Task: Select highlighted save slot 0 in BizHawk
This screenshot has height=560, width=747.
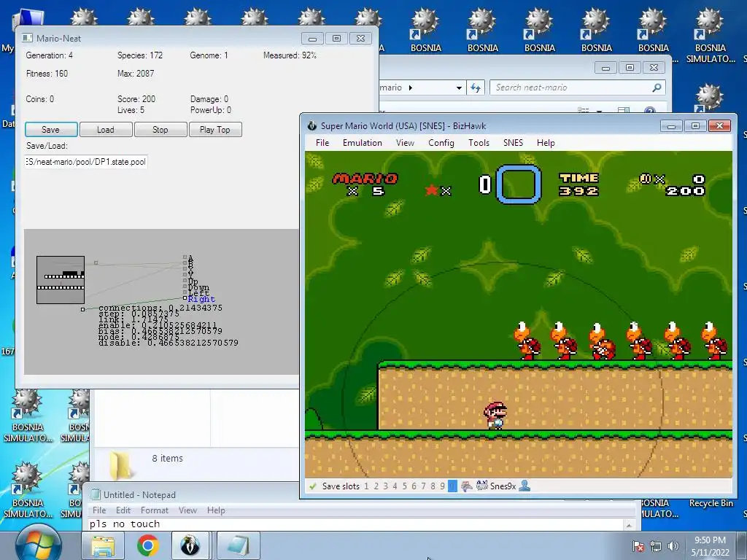Action: 452,486
